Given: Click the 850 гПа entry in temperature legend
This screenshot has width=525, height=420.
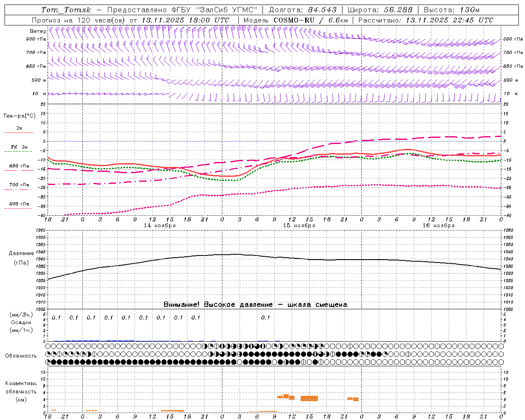Looking at the screenshot, I should 19,166.
